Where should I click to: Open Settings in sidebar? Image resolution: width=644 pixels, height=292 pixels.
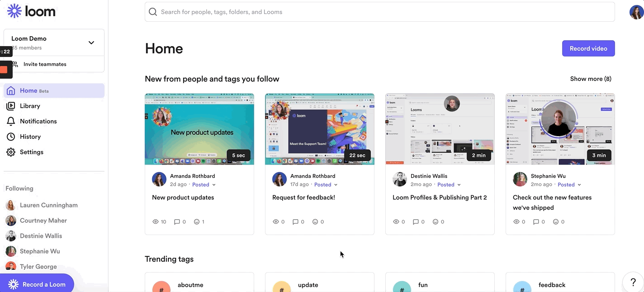pos(31,152)
